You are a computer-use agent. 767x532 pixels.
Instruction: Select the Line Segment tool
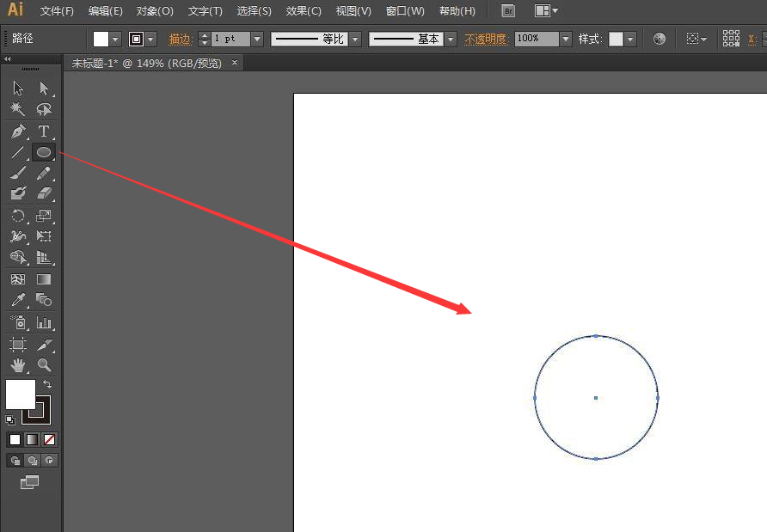pos(18,152)
